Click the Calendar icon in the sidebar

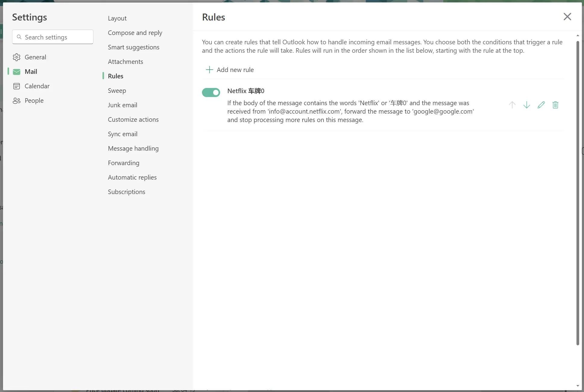pos(17,86)
